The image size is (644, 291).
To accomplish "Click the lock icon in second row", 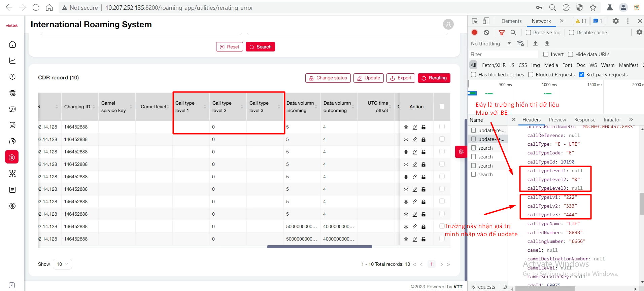I will (x=423, y=140).
